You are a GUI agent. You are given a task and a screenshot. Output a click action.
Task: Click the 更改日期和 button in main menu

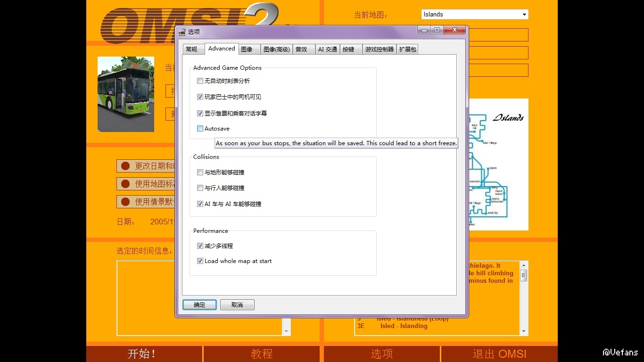pyautogui.click(x=146, y=166)
